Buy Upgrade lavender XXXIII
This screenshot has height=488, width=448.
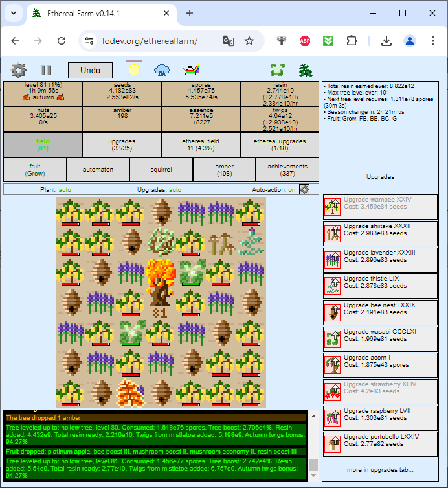[x=380, y=260]
